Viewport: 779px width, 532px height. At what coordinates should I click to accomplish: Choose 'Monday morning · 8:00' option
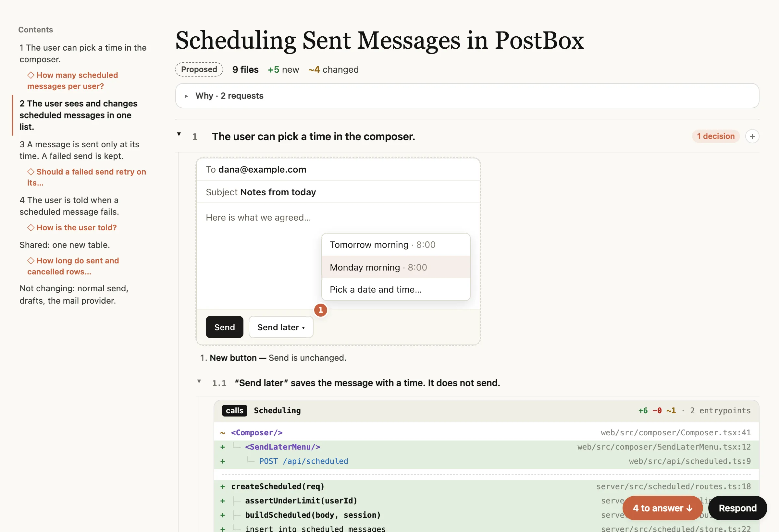tap(396, 267)
